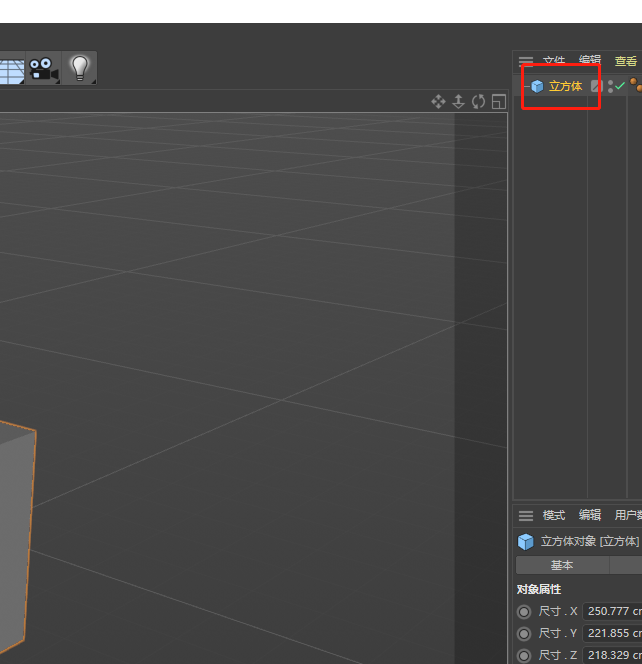
Task: Click the viewport zoom arrow icon
Action: coord(459,102)
